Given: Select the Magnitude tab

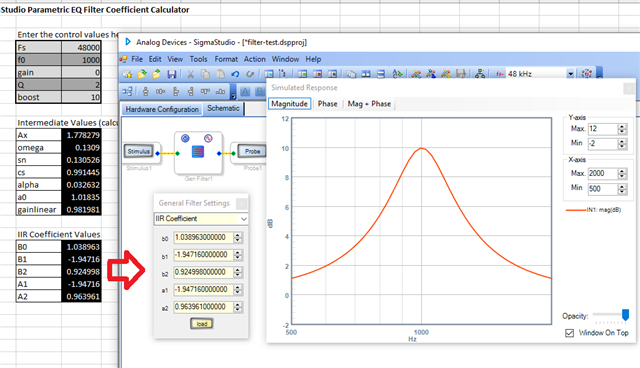Looking at the screenshot, I should pos(289,104).
